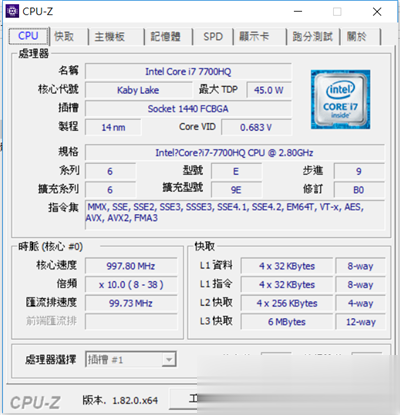The image size is (400, 415).
Task: Click the L3 12-way associativity value
Action: pos(361,322)
